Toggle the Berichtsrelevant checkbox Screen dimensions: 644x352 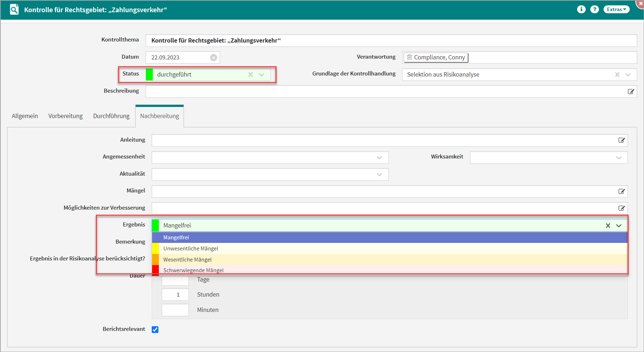[155, 329]
